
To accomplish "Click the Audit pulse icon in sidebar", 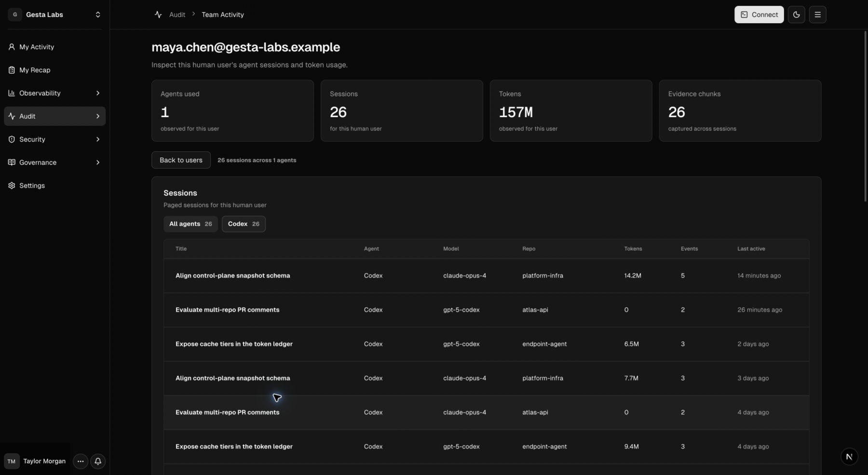I will pos(12,116).
